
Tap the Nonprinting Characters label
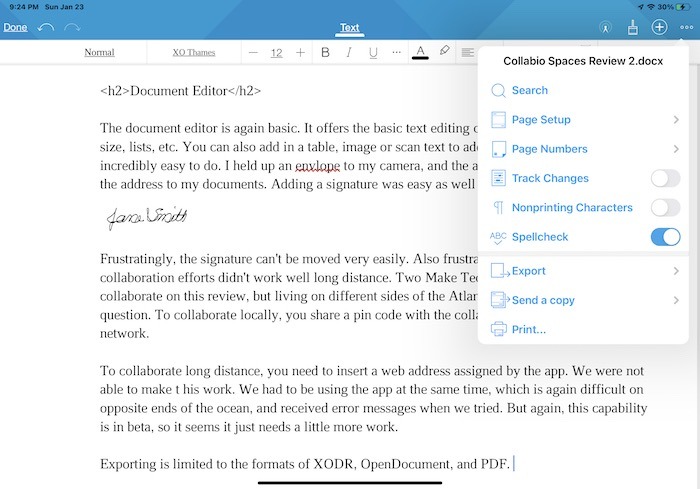[x=572, y=208]
